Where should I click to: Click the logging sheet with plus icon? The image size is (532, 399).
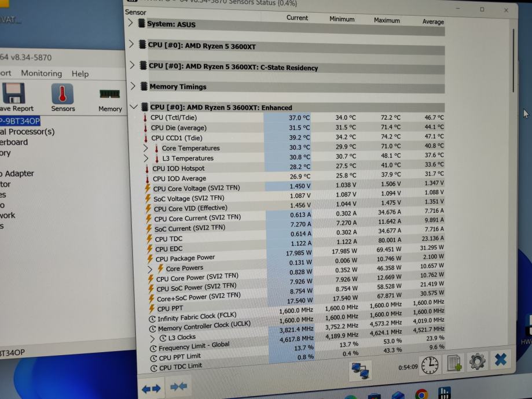tap(454, 363)
